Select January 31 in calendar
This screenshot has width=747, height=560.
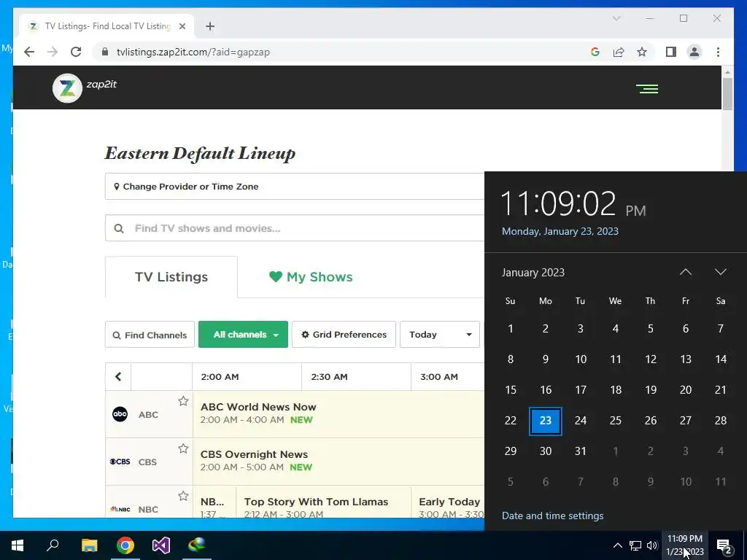[580, 451]
